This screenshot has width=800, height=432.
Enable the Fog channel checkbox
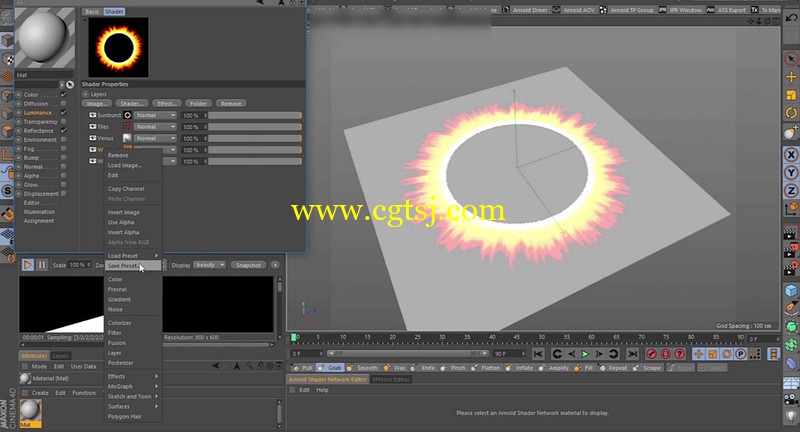[63, 148]
